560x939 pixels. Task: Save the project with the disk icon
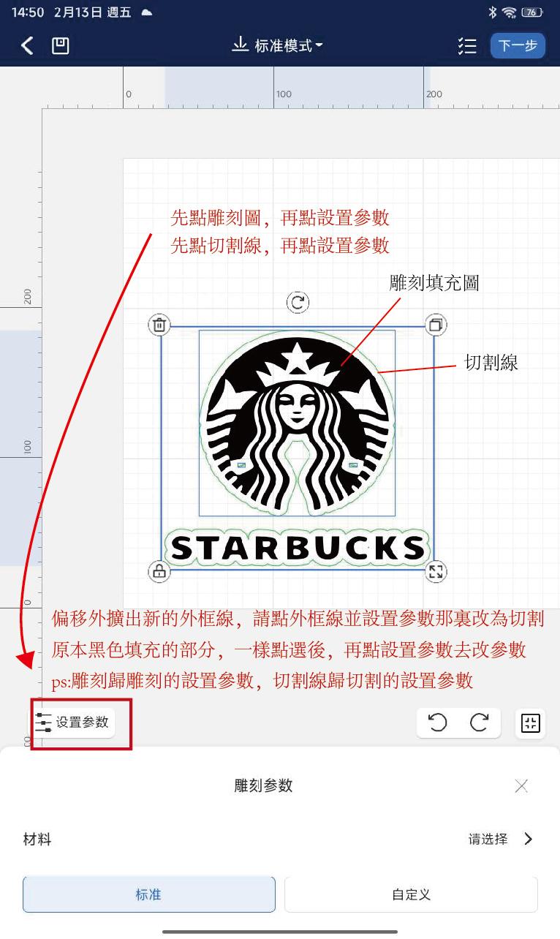coord(61,46)
